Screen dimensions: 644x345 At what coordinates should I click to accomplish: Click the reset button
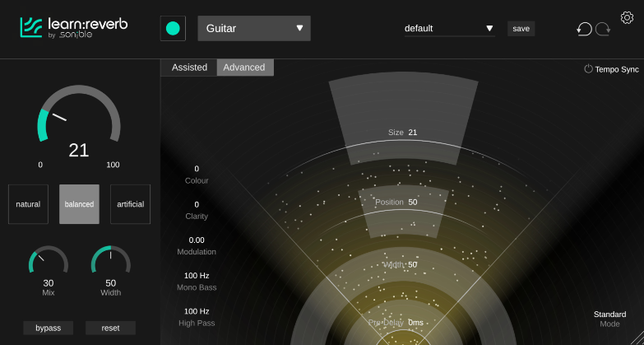coord(110,328)
